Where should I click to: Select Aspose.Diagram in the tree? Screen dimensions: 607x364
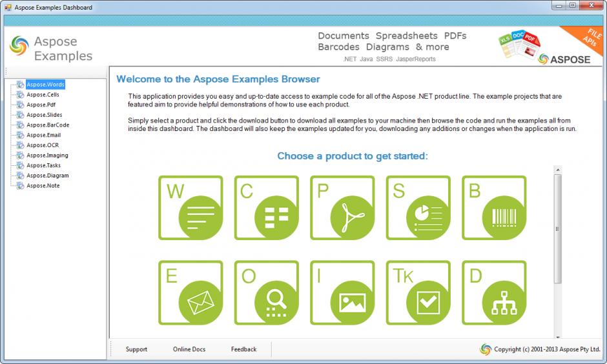click(48, 175)
